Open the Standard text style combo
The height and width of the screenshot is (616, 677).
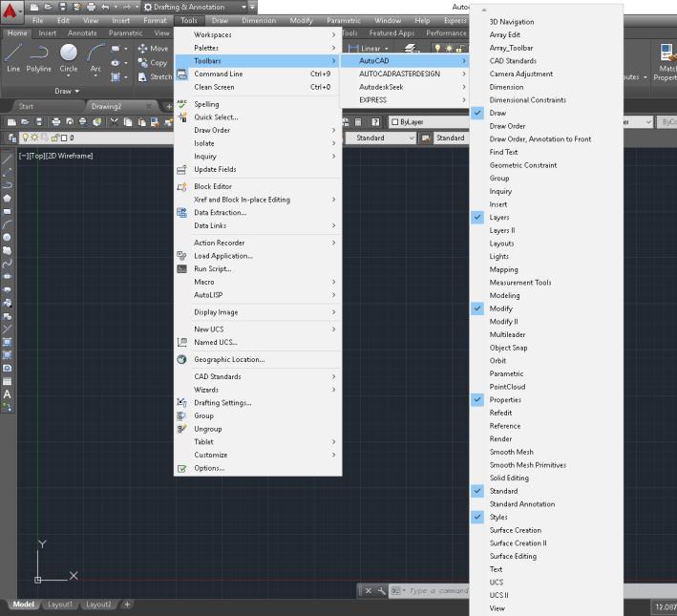pyautogui.click(x=381, y=138)
